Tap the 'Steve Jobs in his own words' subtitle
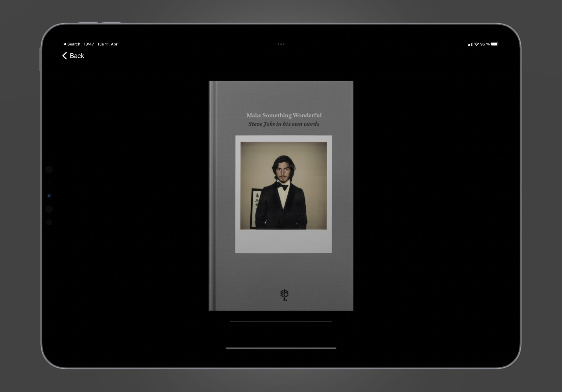Screen dimensions: 562x392 click(x=284, y=124)
